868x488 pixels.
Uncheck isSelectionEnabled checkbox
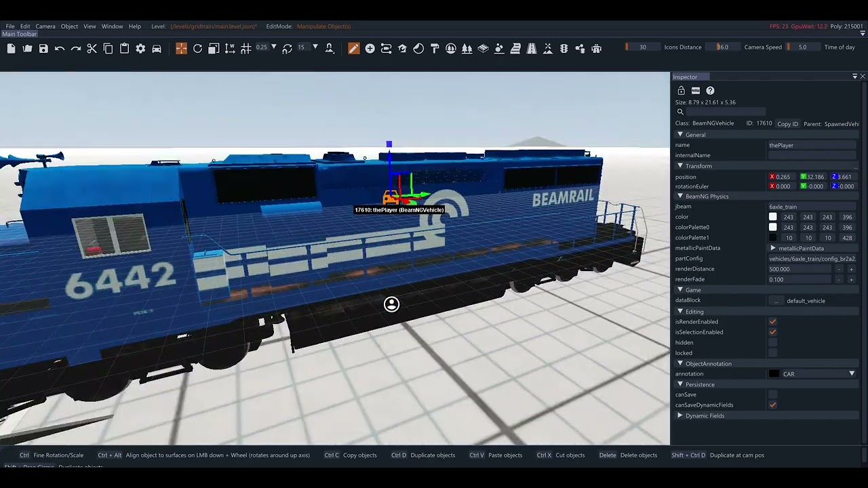click(772, 332)
